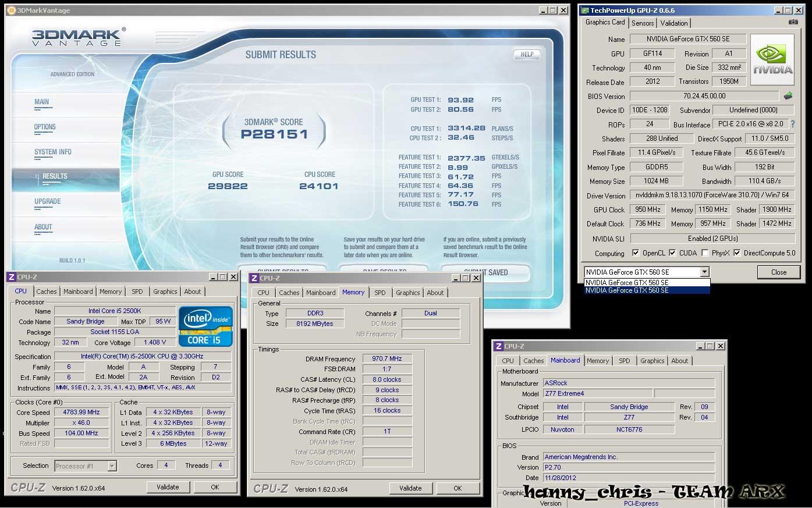This screenshot has width=812, height=508.
Task: Click the CPU SCORE value 24101
Action: coord(318,186)
